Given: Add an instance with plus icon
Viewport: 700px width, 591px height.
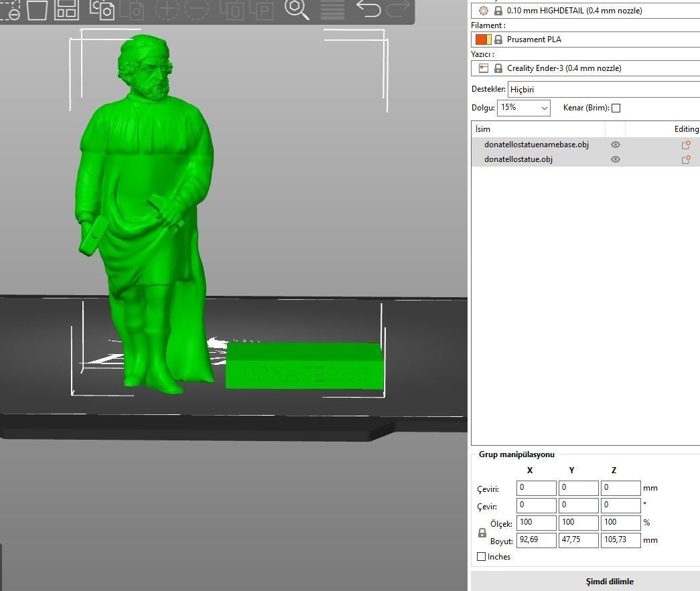Looking at the screenshot, I should (x=167, y=10).
